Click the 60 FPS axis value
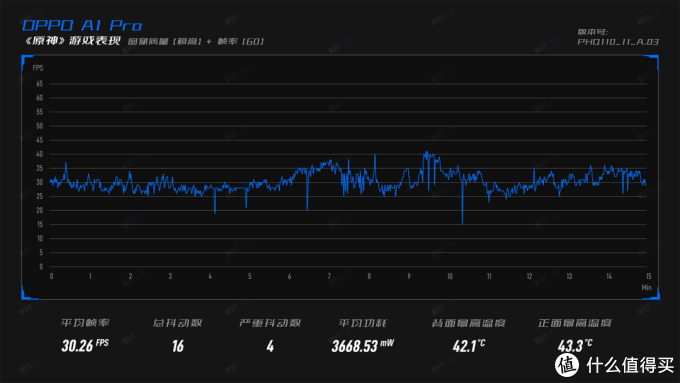The width and height of the screenshot is (680, 383). pyautogui.click(x=39, y=98)
